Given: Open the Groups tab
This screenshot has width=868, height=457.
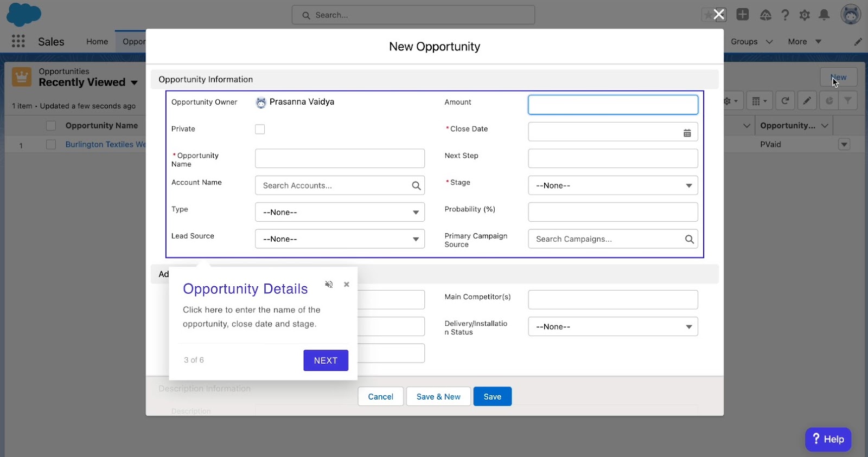Looking at the screenshot, I should tap(744, 42).
